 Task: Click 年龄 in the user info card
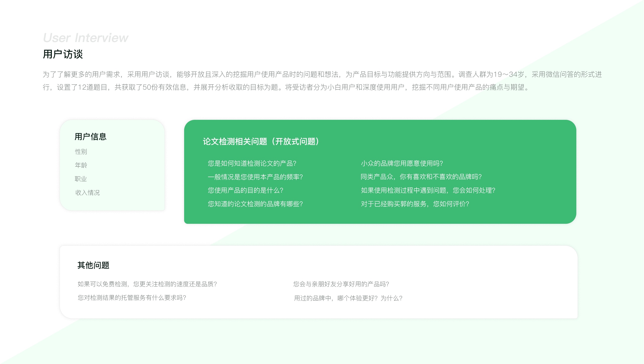(81, 165)
